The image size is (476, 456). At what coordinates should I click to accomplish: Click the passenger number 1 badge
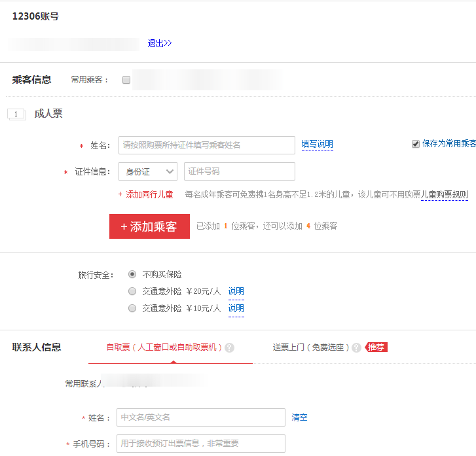16,114
